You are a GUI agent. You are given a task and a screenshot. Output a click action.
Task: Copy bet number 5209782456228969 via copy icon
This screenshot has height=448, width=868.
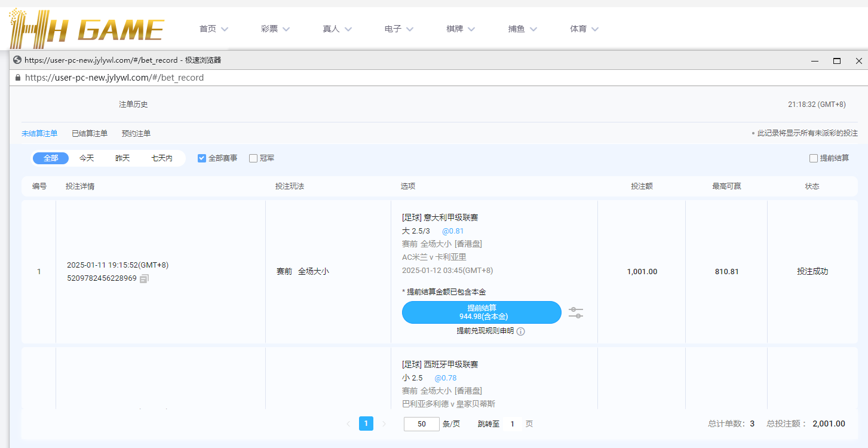[144, 278]
